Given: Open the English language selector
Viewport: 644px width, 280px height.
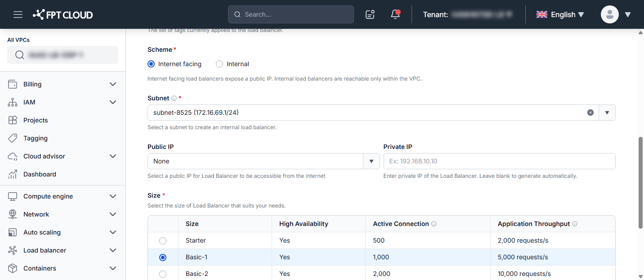Looking at the screenshot, I should click(560, 14).
